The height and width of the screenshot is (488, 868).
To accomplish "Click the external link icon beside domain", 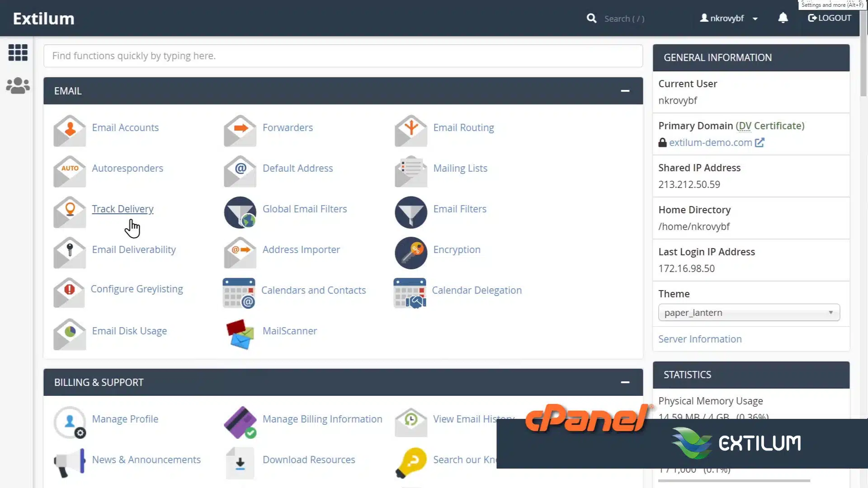I will (x=759, y=142).
